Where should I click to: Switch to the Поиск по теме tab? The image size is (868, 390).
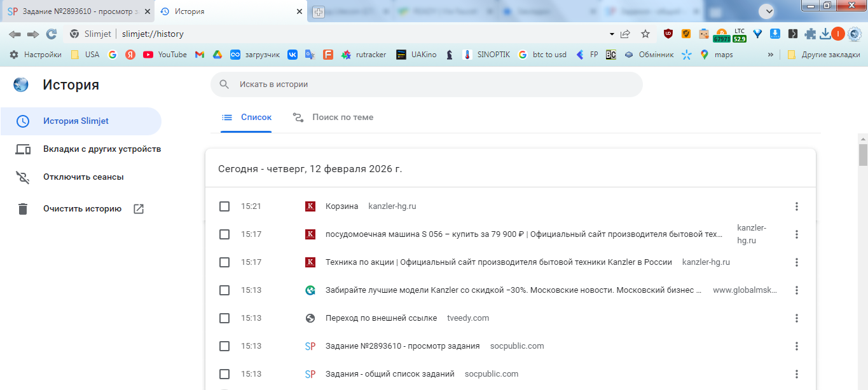(x=333, y=118)
